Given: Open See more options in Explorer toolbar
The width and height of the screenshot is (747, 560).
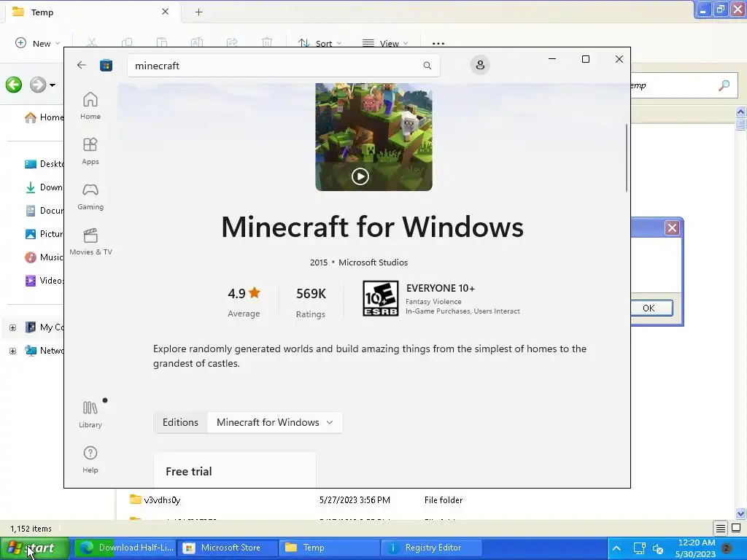Looking at the screenshot, I should click(x=438, y=43).
